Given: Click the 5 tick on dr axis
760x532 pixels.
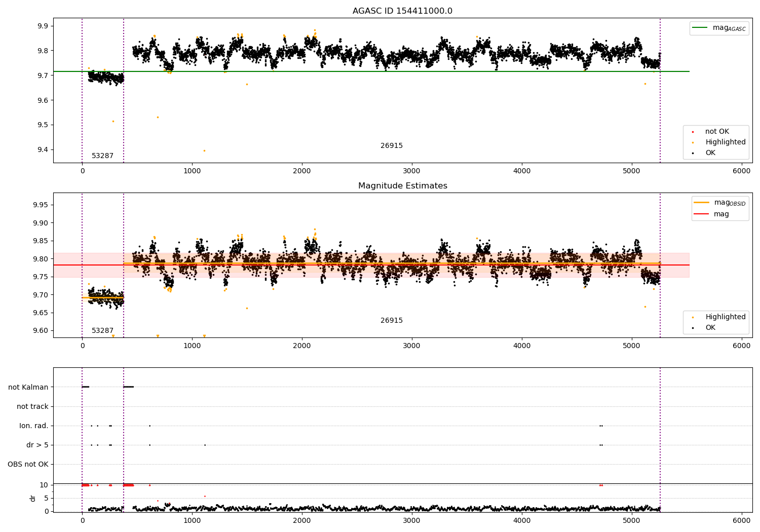Looking at the screenshot, I should 47,499.
